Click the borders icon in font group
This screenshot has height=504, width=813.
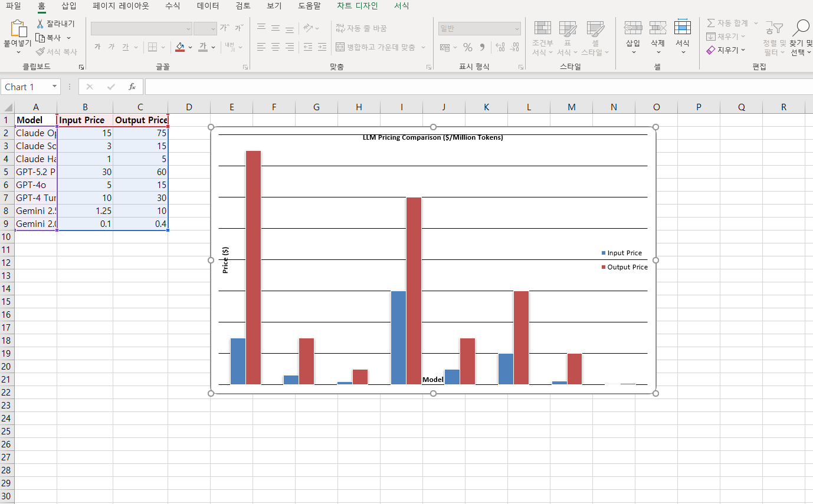click(x=152, y=47)
